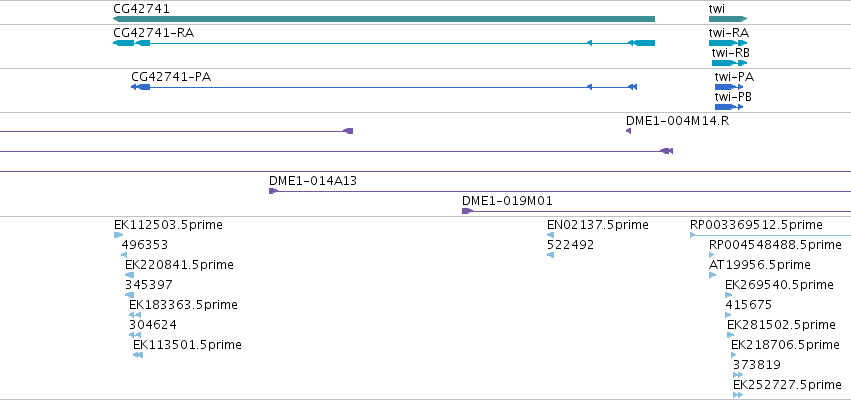Screen dimensions: 851x400
Task: Click EST EK220841.5prime
Action: click(x=179, y=265)
